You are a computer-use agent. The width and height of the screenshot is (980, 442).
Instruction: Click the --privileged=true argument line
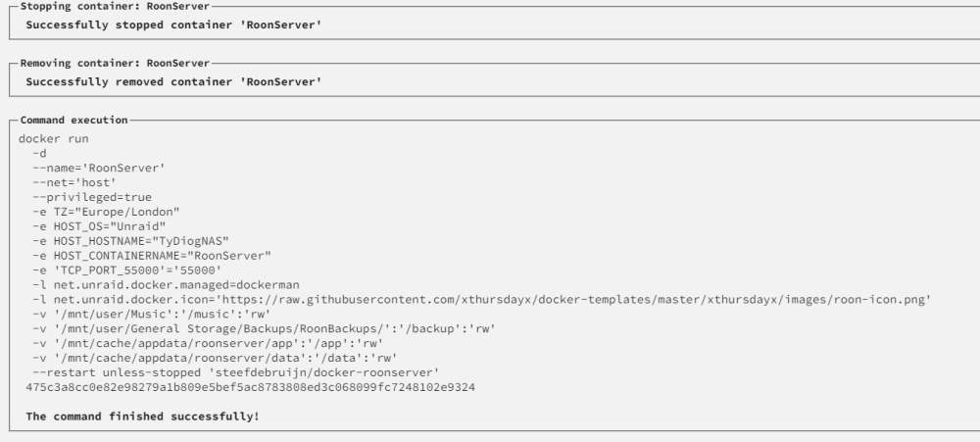[x=92, y=197]
